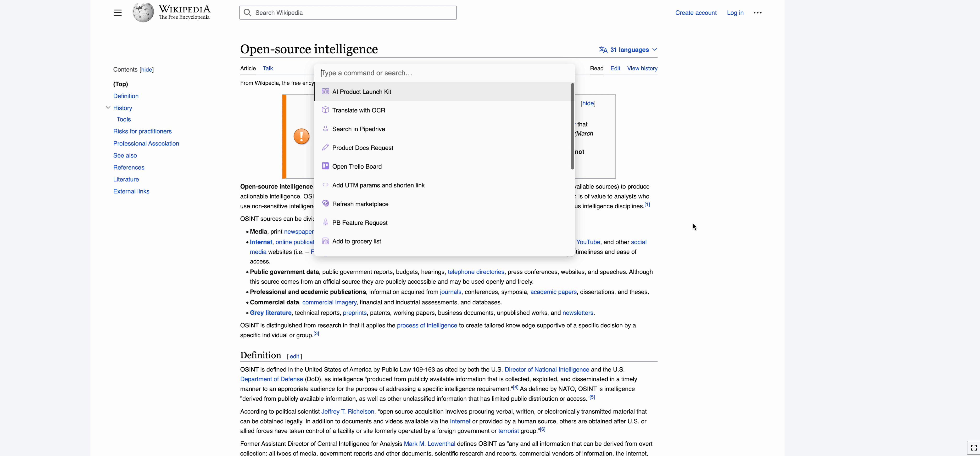Select Add to grocery list command

442,241
